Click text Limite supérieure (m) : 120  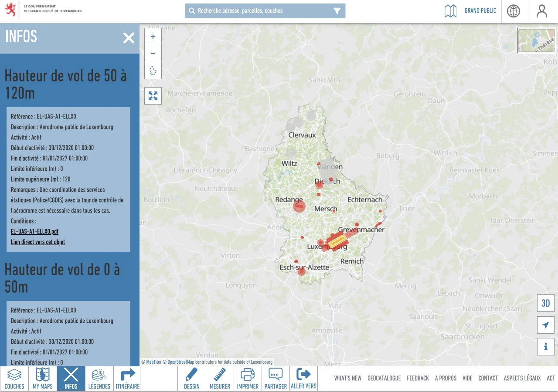41,179
